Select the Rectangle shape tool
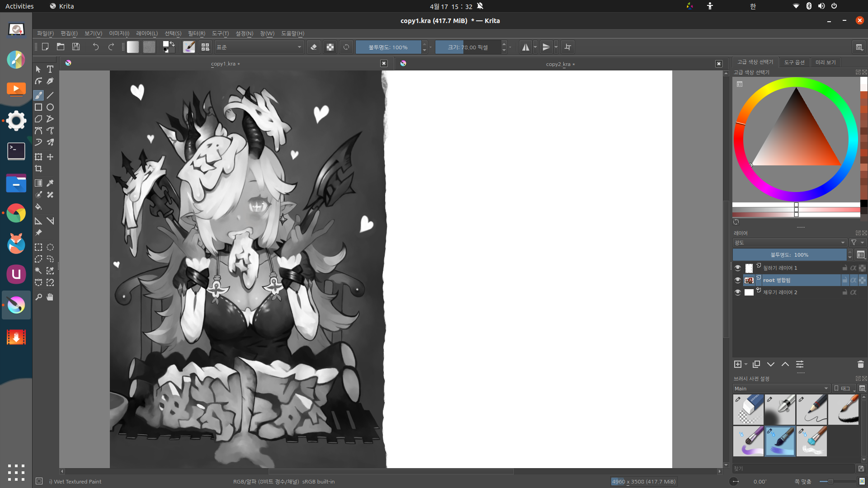Viewport: 868px width, 488px height. coord(38,107)
